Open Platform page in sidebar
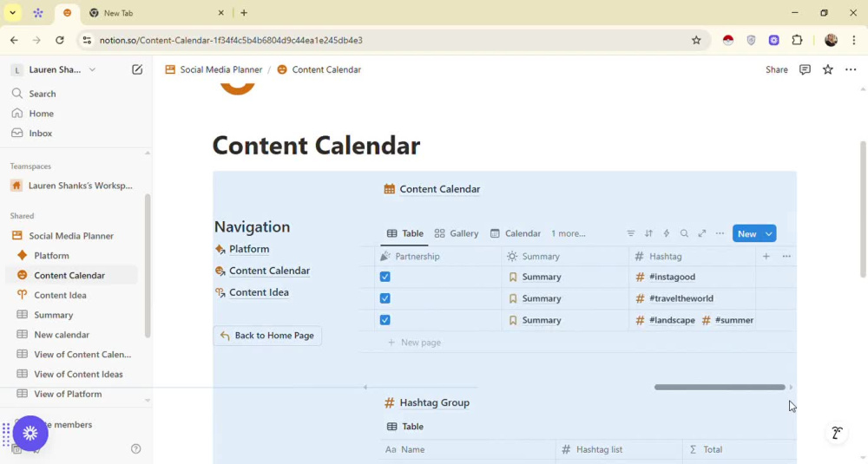Screen dimensions: 868x464 51,256
